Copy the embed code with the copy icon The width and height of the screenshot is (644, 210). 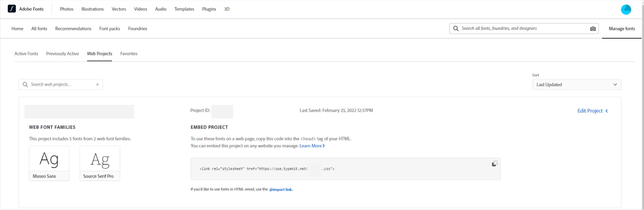[x=494, y=163]
